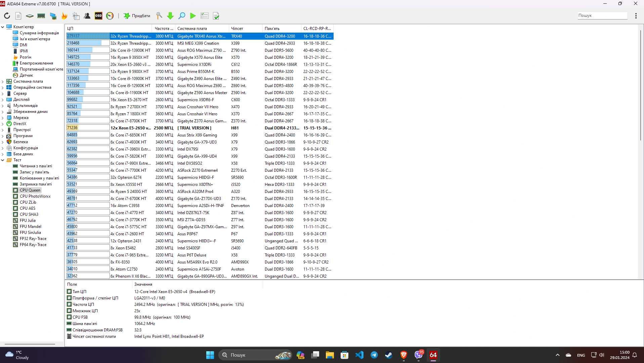Open the SensorPanel gauge icon
The image size is (644, 363).
(110, 16)
